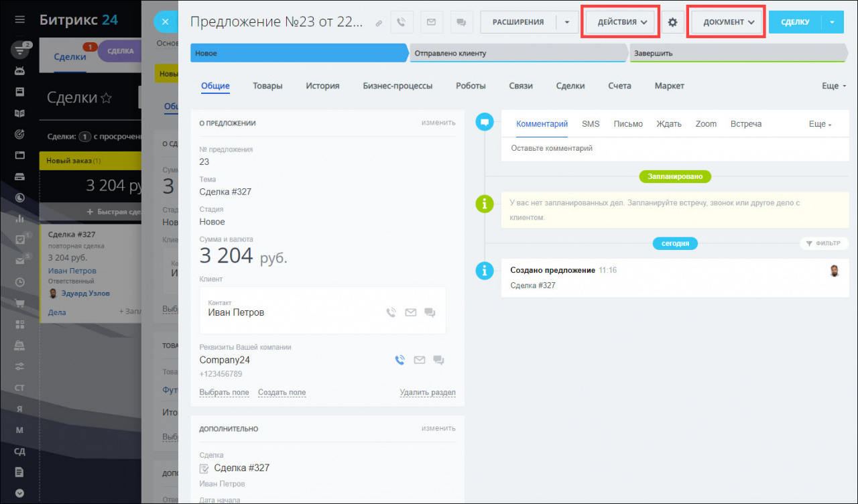
Task: Email contact Иван Петров via envelope icon
Action: coord(411,312)
